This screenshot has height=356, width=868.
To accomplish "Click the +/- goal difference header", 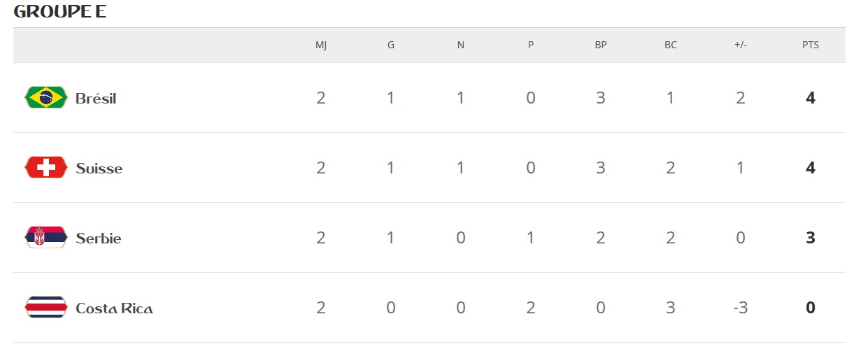I will pyautogui.click(x=740, y=45).
